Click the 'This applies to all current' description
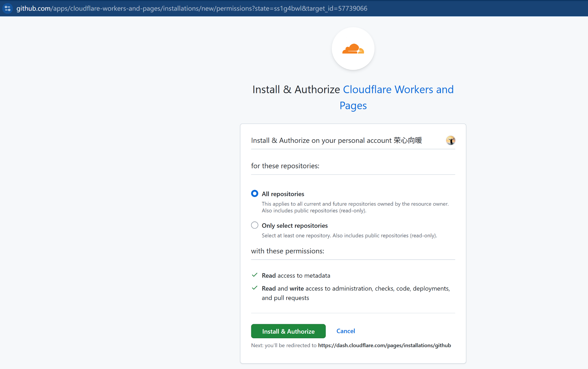588x369 pixels. 355,207
